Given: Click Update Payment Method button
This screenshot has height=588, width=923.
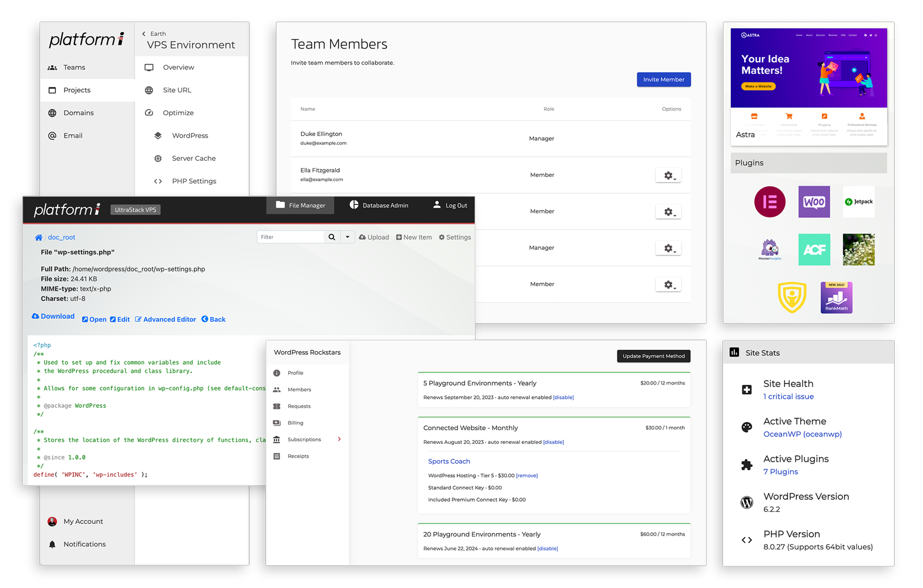Looking at the screenshot, I should pos(654,356).
